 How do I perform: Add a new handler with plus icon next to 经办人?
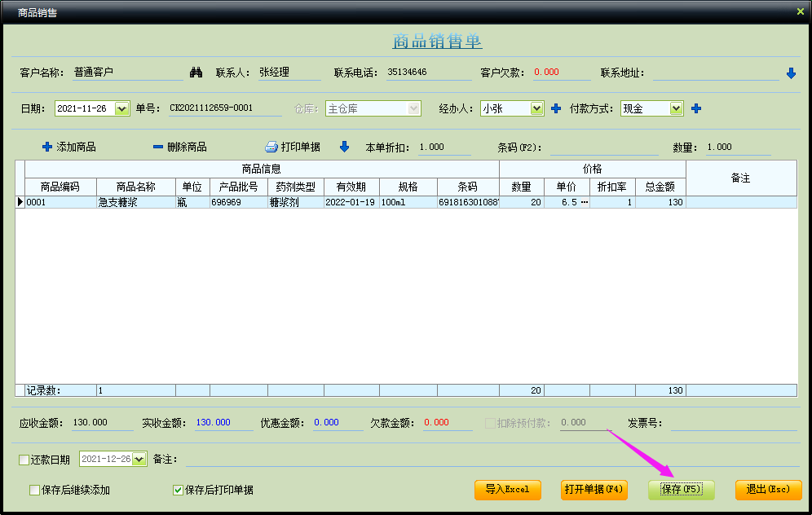pos(556,108)
